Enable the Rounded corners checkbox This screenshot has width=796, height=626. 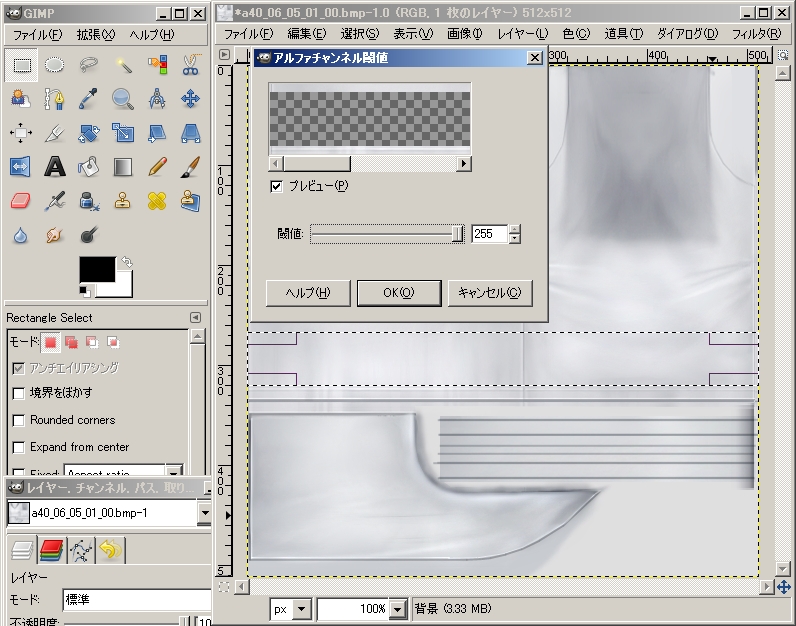click(x=19, y=420)
